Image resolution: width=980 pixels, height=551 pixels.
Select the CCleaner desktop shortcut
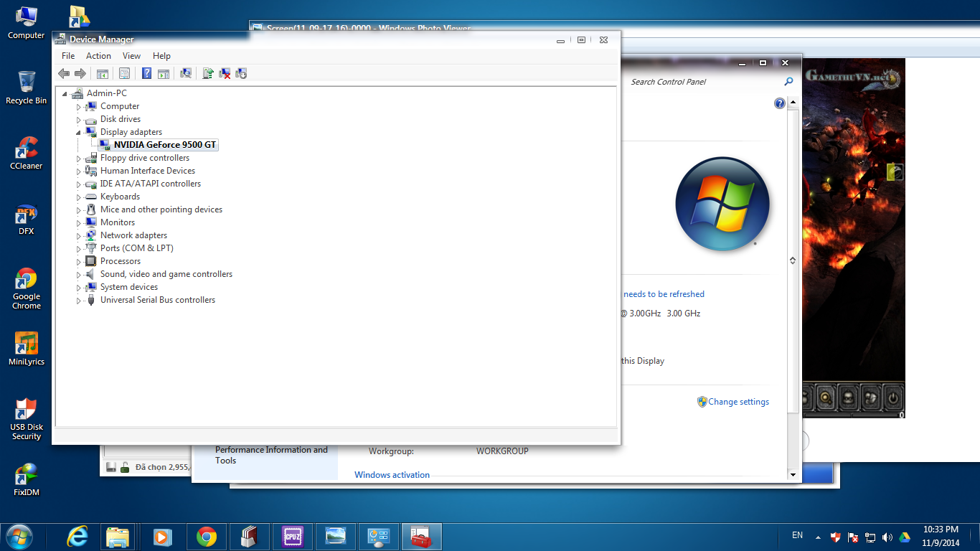27,153
